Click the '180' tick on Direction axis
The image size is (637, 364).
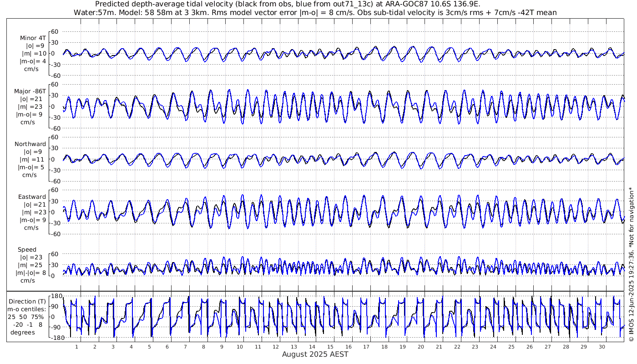(x=56, y=296)
